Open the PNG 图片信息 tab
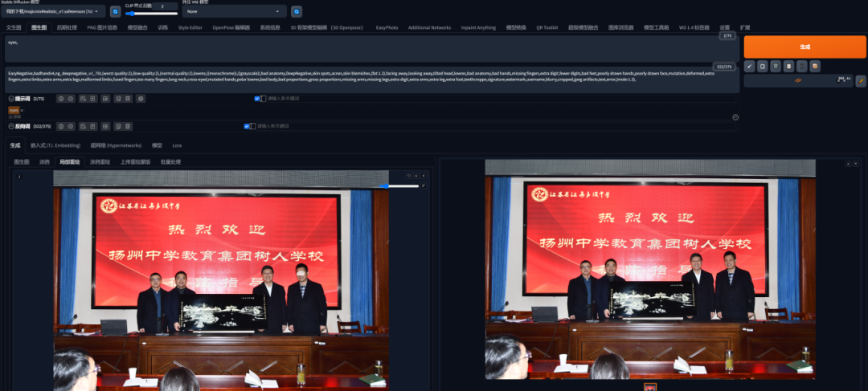The image size is (868, 391). (x=102, y=27)
